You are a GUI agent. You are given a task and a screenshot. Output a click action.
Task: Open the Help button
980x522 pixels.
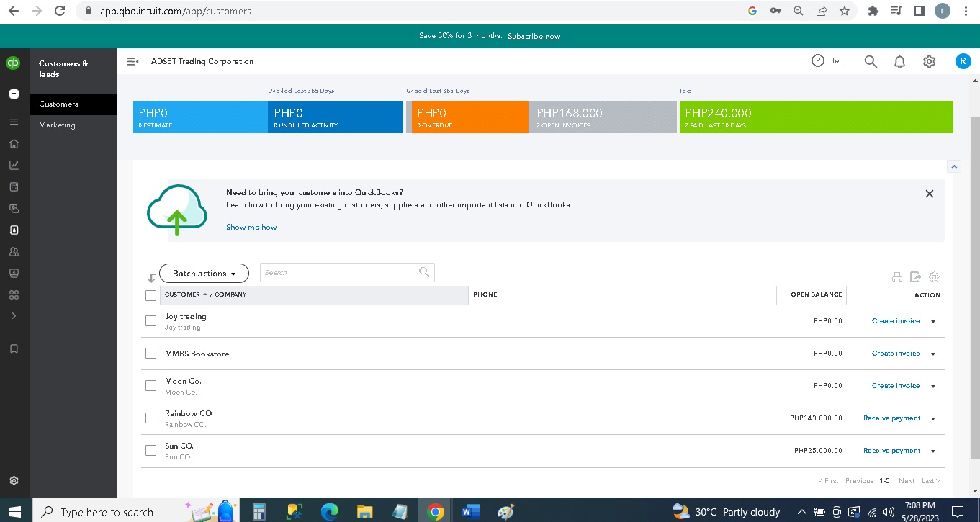point(829,61)
